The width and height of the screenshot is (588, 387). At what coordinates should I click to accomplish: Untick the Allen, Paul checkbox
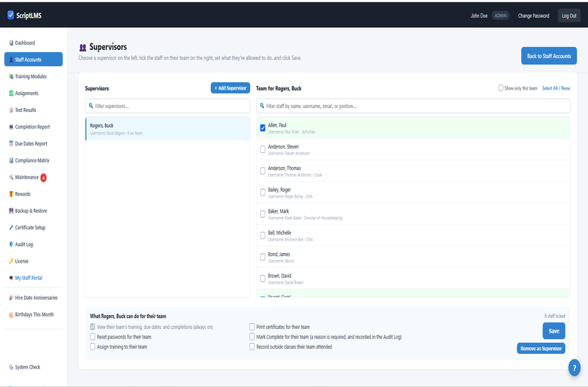pyautogui.click(x=262, y=128)
